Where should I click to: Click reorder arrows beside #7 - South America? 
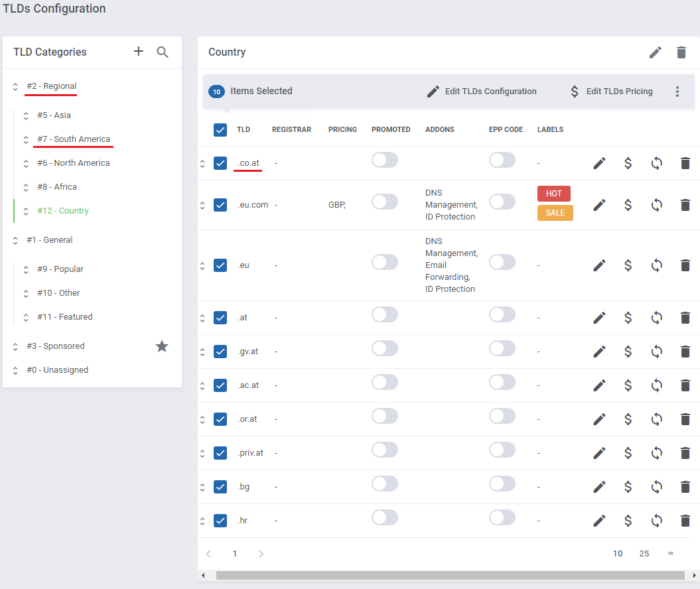pyautogui.click(x=26, y=140)
